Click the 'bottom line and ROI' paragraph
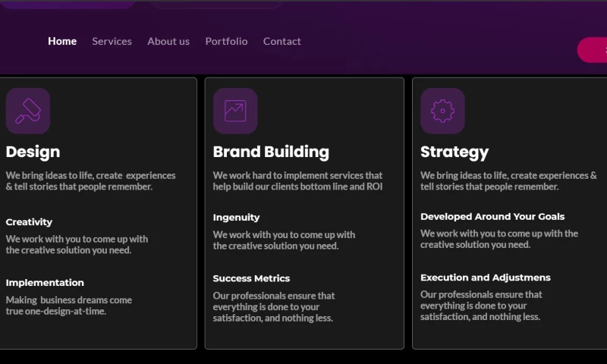 click(297, 180)
